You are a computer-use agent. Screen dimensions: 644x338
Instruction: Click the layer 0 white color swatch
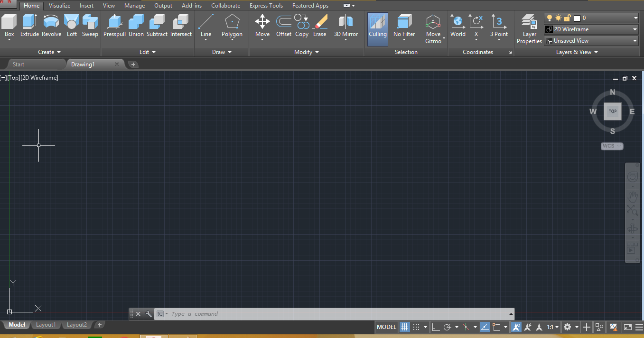coord(577,18)
